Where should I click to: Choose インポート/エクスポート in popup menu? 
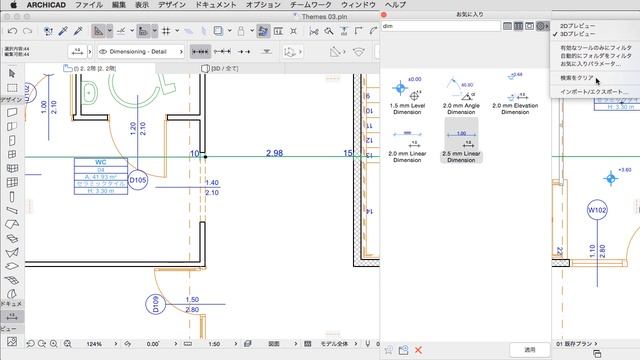coord(594,92)
